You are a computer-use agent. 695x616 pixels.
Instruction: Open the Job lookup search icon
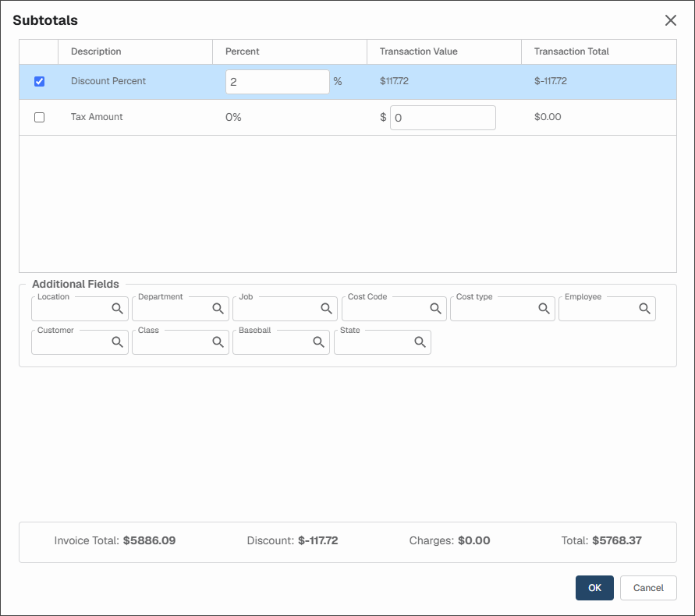326,309
